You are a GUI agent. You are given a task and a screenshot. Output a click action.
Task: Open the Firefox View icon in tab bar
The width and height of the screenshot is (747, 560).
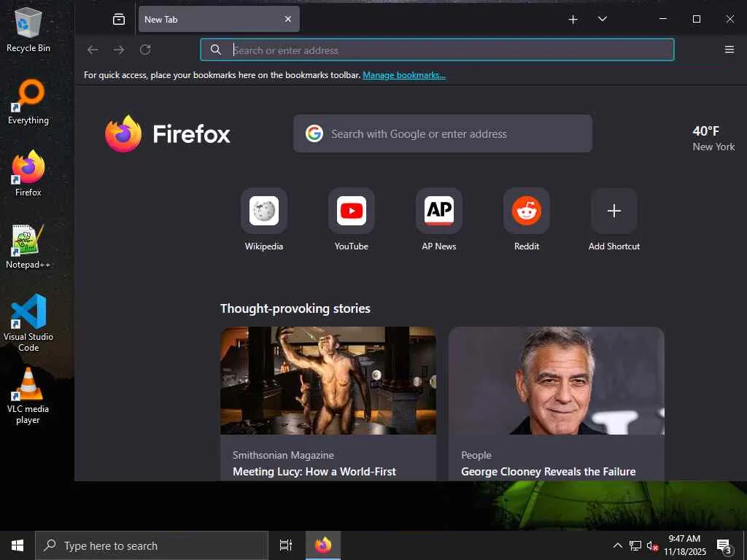coord(119,19)
